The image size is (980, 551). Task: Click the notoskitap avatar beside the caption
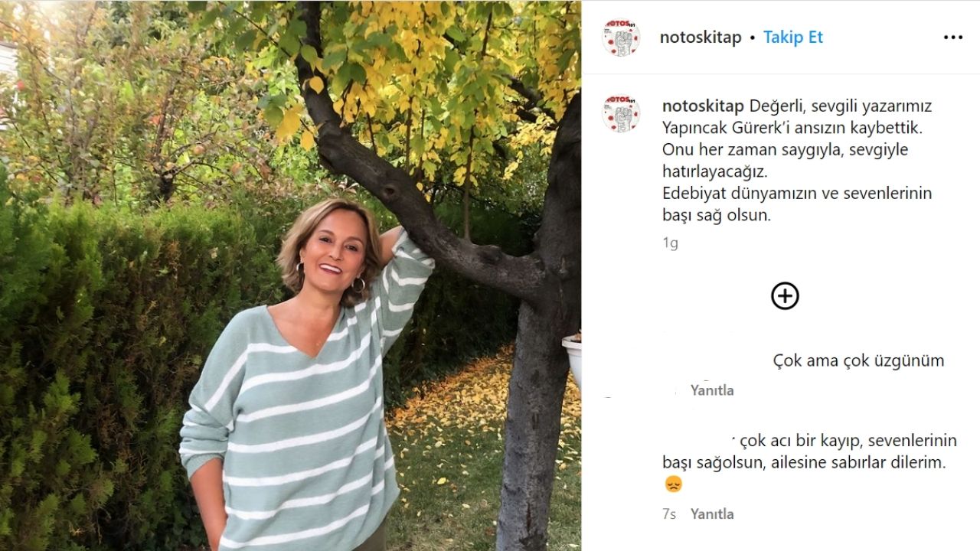621,114
